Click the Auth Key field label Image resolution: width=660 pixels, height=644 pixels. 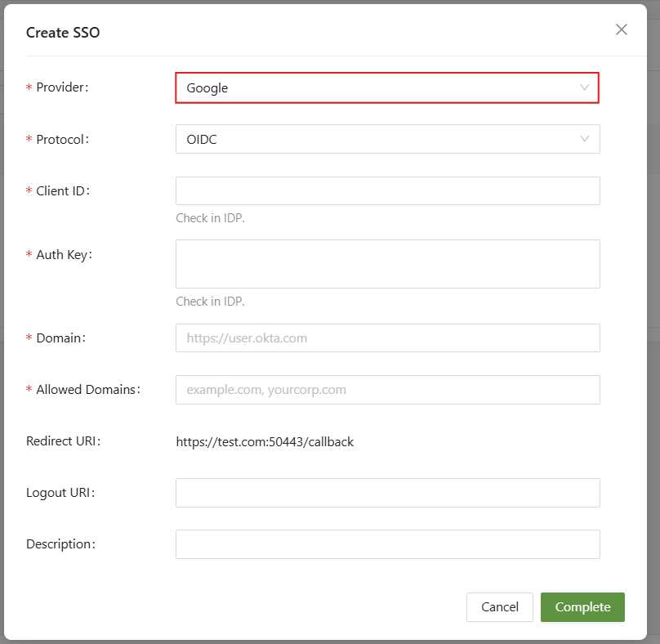[x=65, y=255]
